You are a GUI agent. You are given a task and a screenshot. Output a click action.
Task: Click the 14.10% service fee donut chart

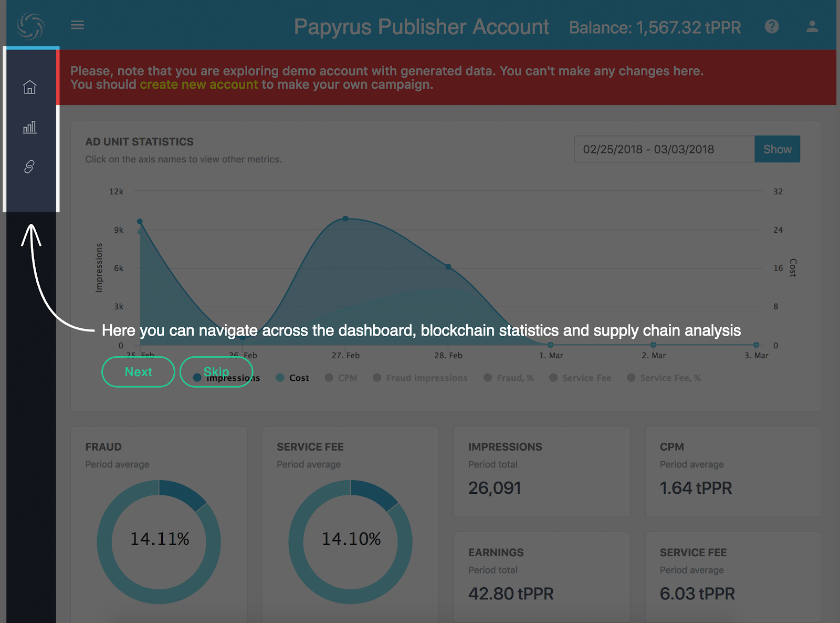(x=351, y=542)
